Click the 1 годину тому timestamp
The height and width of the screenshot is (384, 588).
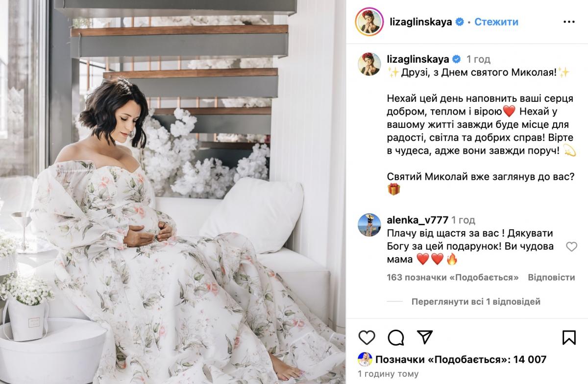389,374
